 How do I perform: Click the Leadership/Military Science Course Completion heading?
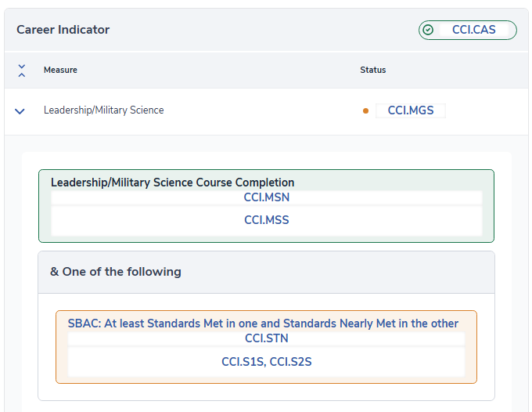172,183
